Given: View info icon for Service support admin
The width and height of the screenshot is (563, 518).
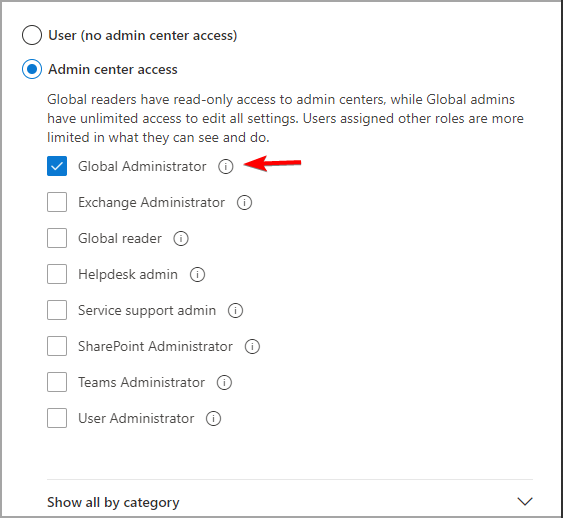Looking at the screenshot, I should click(235, 311).
